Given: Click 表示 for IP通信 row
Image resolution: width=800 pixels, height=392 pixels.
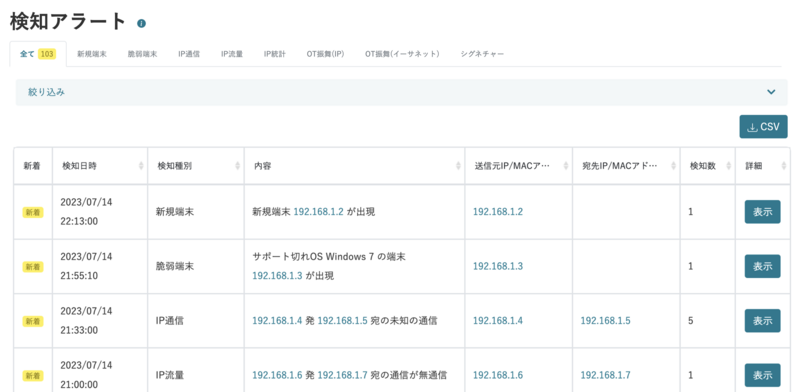Looking at the screenshot, I should (762, 321).
